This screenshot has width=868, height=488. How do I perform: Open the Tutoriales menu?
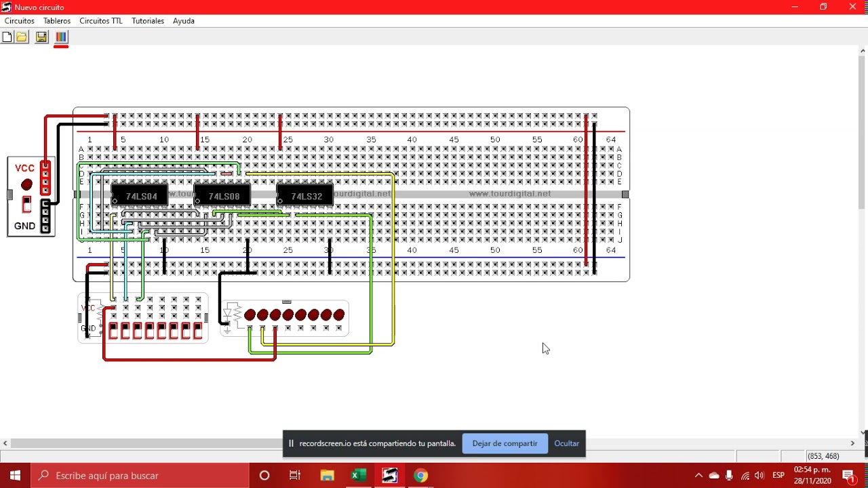pos(148,21)
